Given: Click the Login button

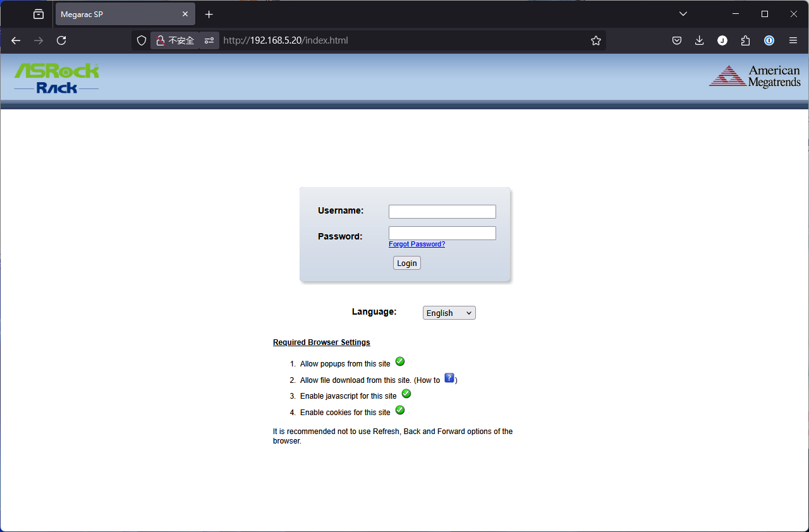Looking at the screenshot, I should point(406,263).
